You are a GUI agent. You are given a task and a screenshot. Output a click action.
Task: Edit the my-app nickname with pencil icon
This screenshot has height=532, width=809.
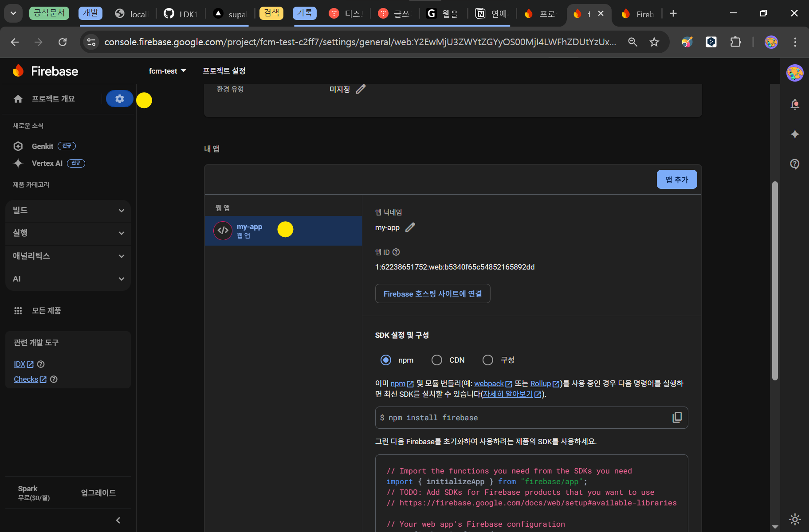pyautogui.click(x=410, y=227)
